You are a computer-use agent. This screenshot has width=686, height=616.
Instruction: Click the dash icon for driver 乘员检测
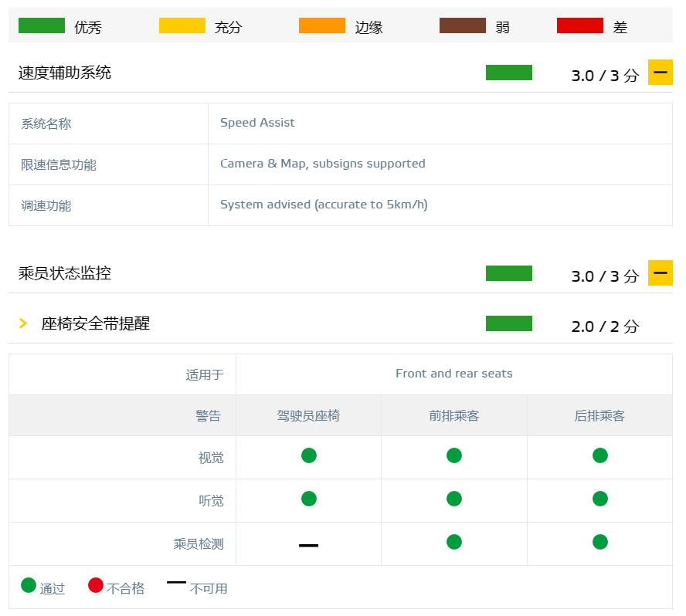(309, 545)
